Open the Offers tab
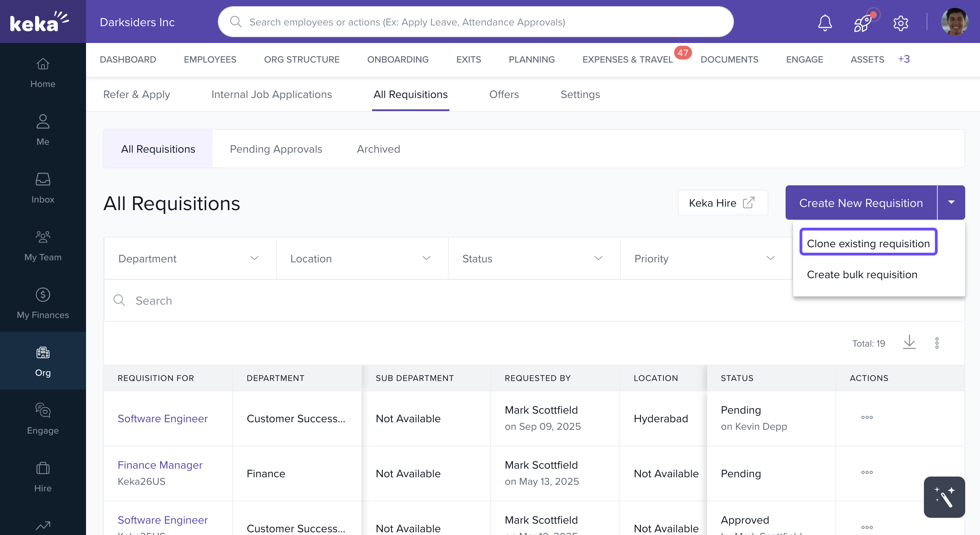The width and height of the screenshot is (980, 535). pyautogui.click(x=504, y=94)
